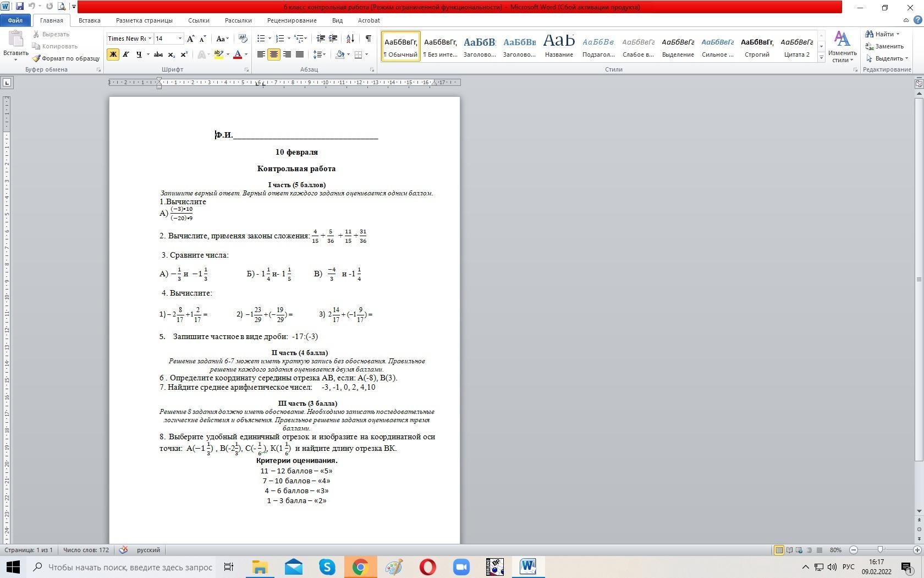Switch to Вставка tab
924x578 pixels.
[89, 20]
